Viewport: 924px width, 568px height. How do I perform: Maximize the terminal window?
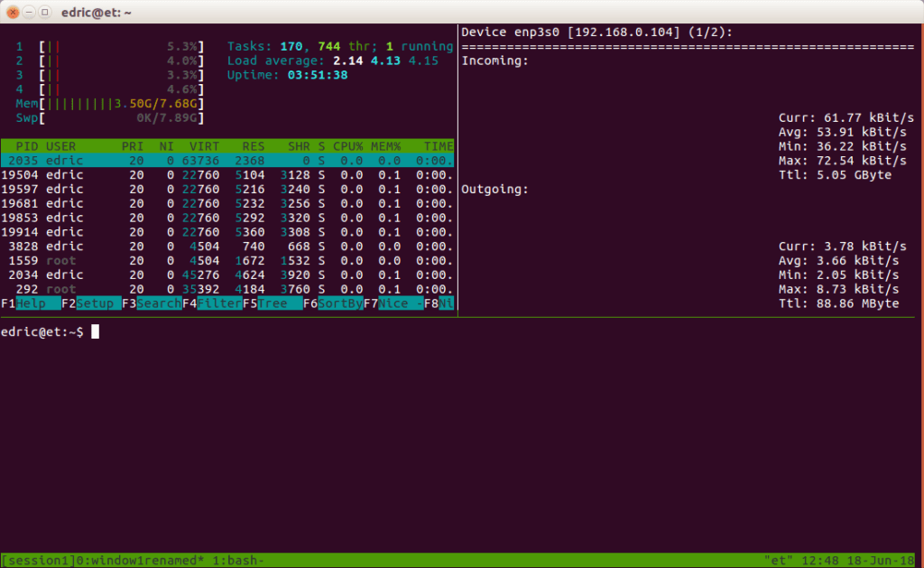click(x=44, y=12)
